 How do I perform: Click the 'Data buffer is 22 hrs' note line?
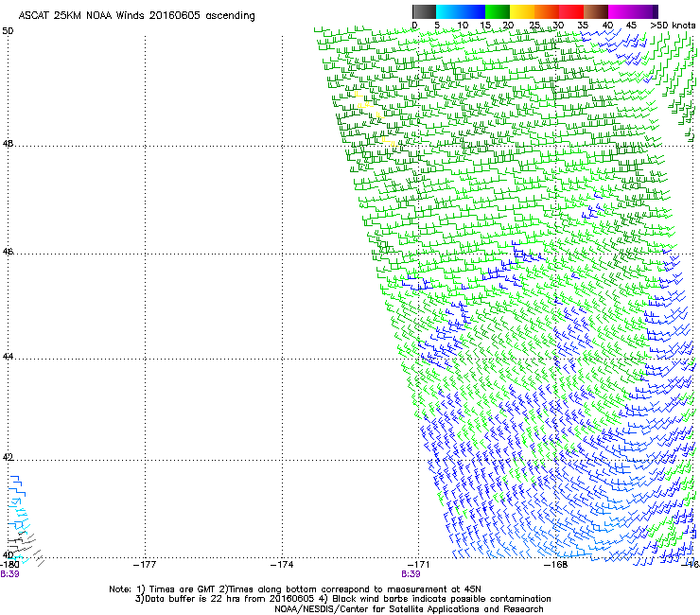[342, 599]
